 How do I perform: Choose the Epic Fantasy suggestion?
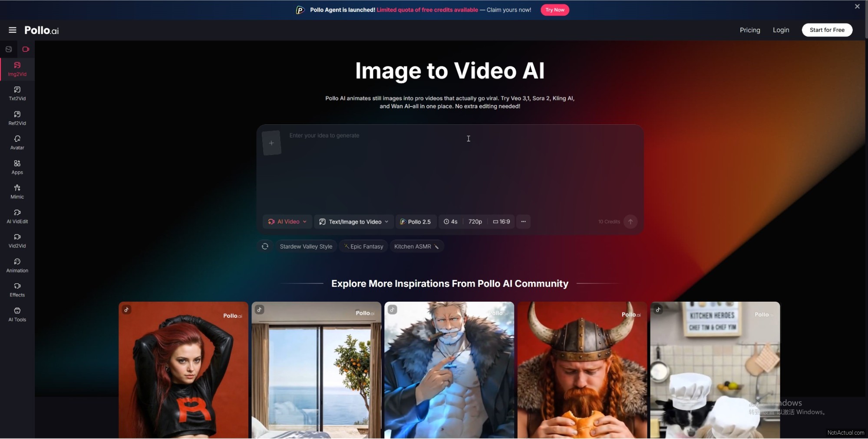point(364,246)
